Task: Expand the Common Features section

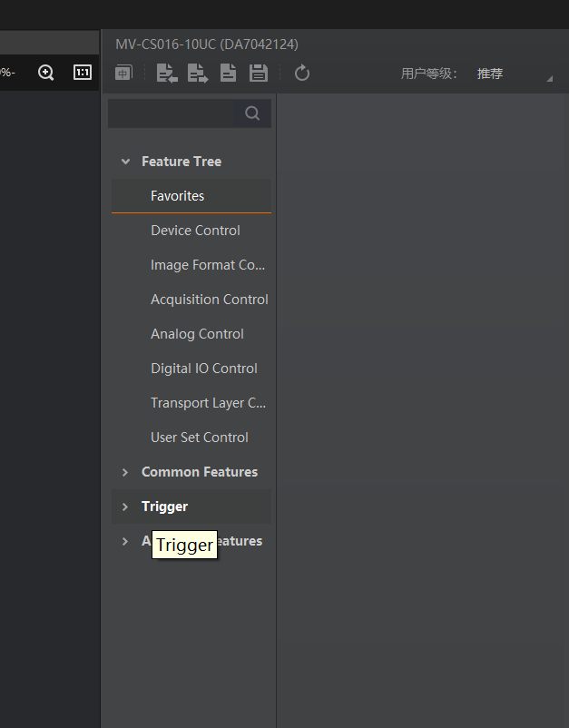Action: [x=125, y=472]
